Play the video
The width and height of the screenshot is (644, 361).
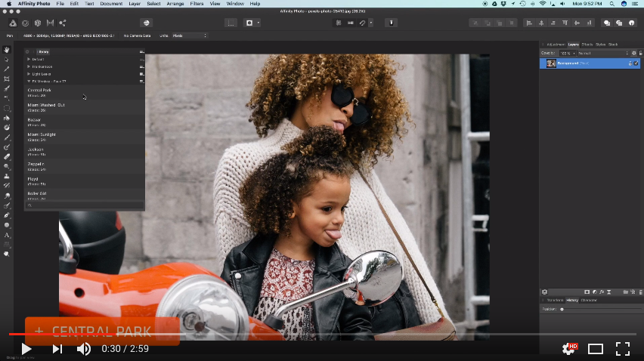[26, 348]
